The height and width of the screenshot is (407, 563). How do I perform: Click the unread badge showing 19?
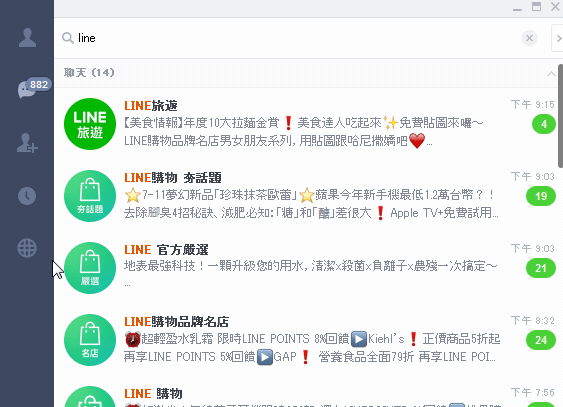(x=541, y=196)
